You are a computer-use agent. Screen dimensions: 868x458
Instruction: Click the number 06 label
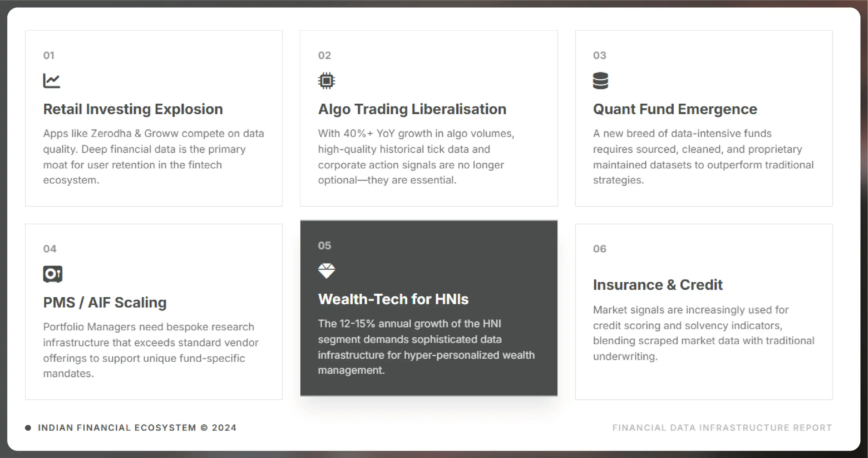pyautogui.click(x=600, y=249)
